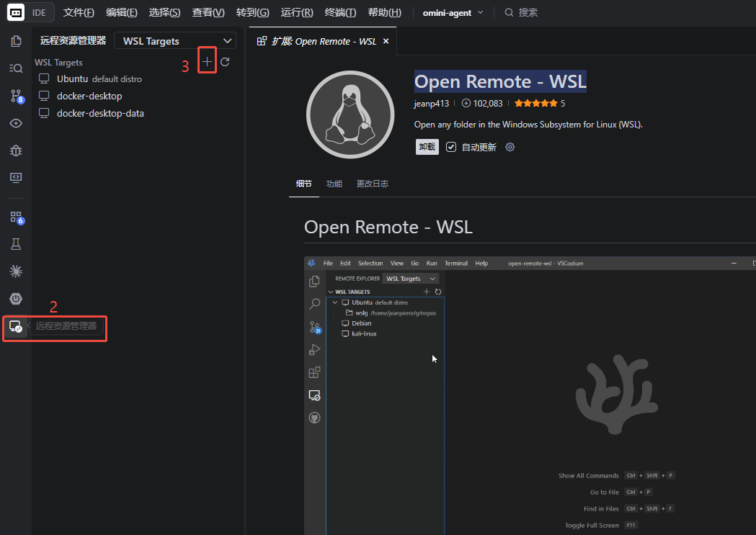
Task: Open the WSL Targets dropdown in remote explorer
Action: [175, 41]
